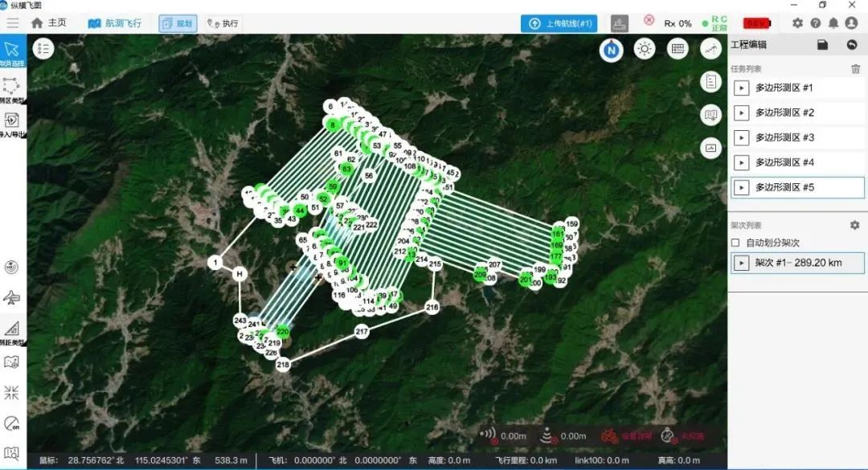This screenshot has height=470, width=868.
Task: Expand 架次 #1– 289.20 km
Action: point(741,263)
